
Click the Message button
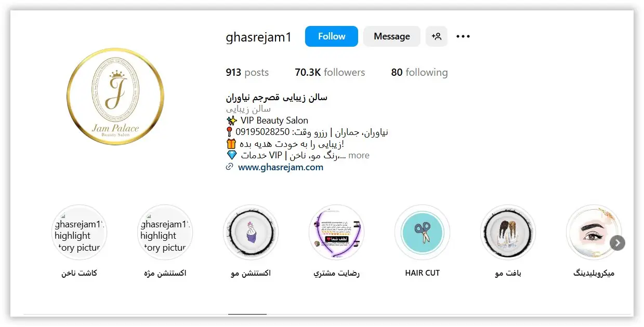pyautogui.click(x=392, y=36)
